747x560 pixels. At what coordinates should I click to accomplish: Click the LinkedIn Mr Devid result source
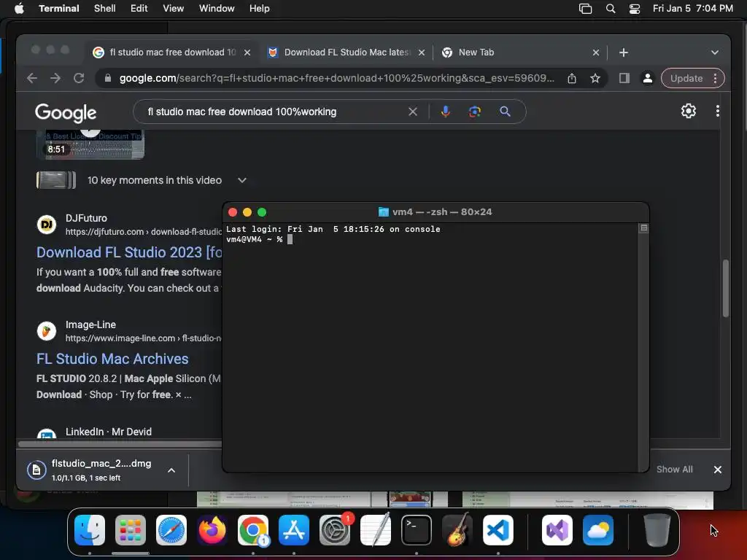[109, 432]
